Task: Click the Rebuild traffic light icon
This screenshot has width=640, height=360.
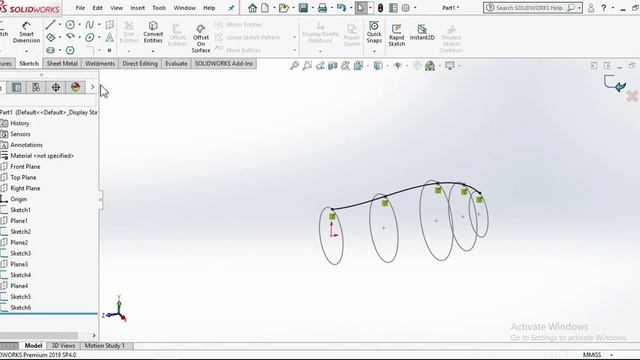Action: pos(380,8)
